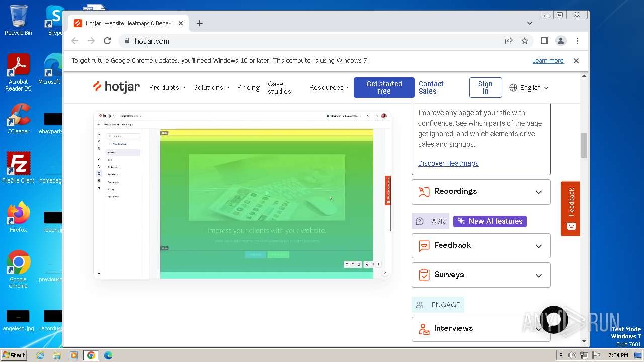The image size is (644, 362).
Task: Open the orange Feedback side tab
Action: (x=571, y=208)
